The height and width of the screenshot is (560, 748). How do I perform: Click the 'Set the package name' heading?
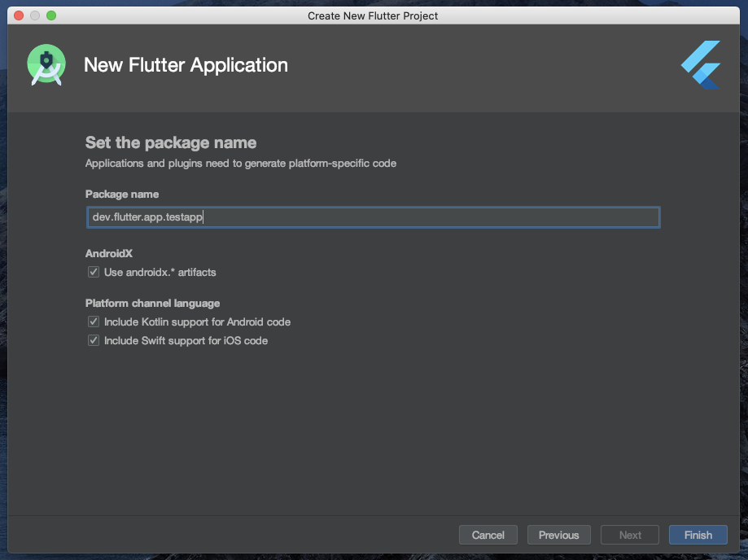171,142
